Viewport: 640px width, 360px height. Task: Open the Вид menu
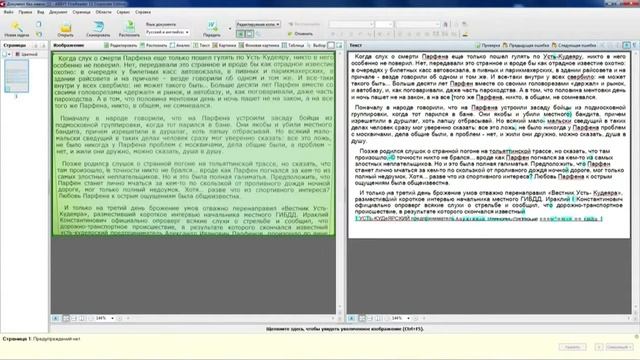point(40,12)
